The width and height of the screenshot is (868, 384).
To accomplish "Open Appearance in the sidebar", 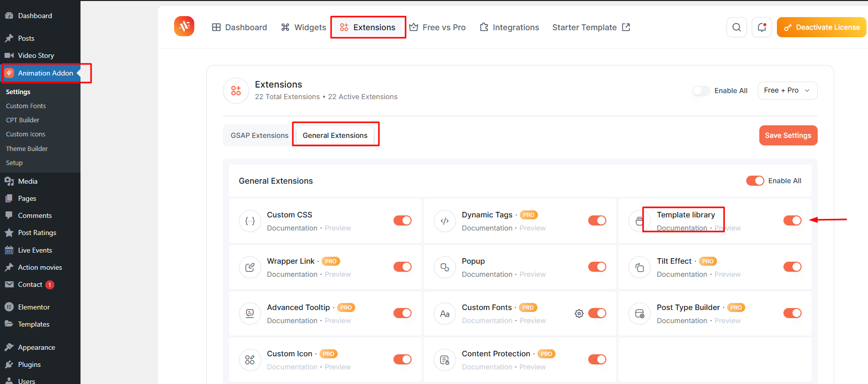I will pyautogui.click(x=40, y=347).
